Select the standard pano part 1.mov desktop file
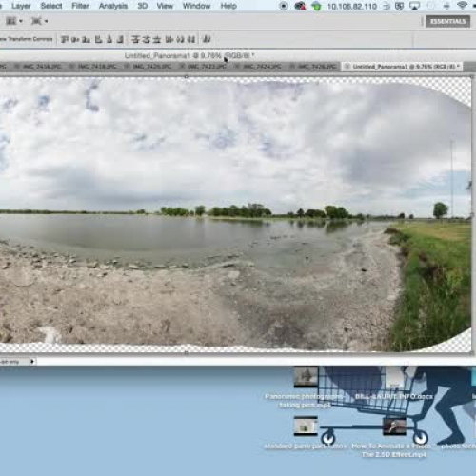The height and width of the screenshot is (476, 476). point(306,433)
